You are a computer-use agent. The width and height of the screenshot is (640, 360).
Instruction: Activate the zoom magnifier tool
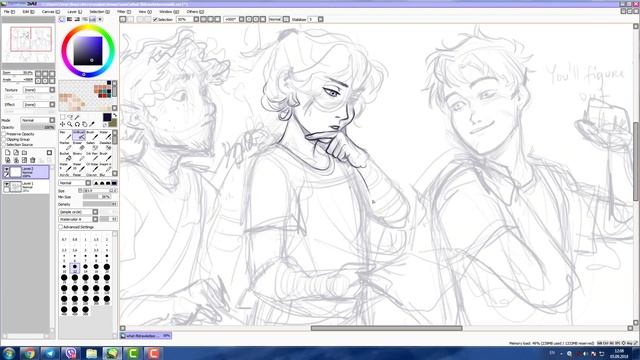click(x=70, y=124)
